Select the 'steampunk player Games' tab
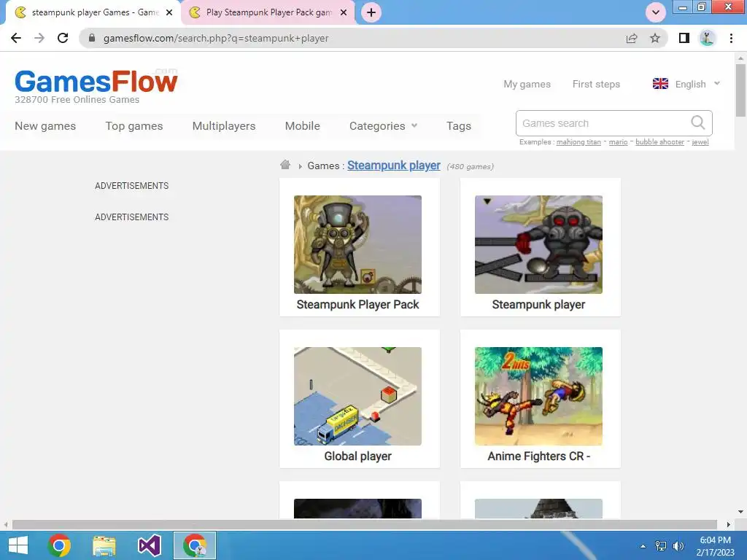 [93, 12]
